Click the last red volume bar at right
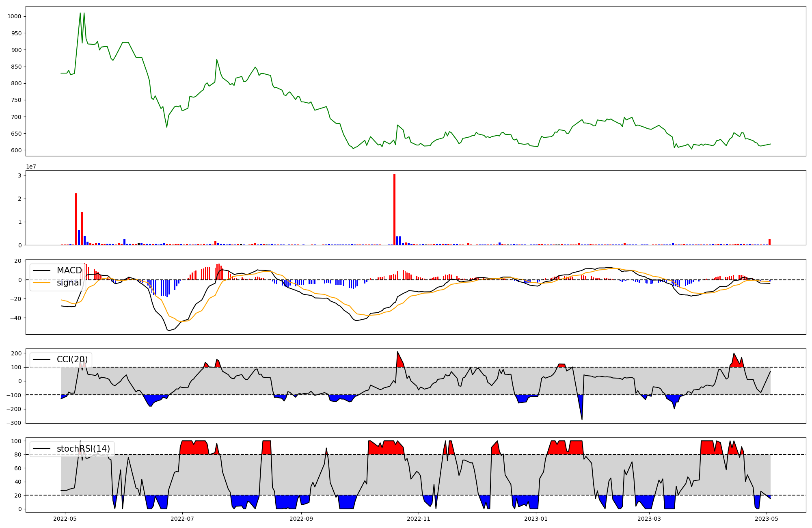 click(x=769, y=242)
